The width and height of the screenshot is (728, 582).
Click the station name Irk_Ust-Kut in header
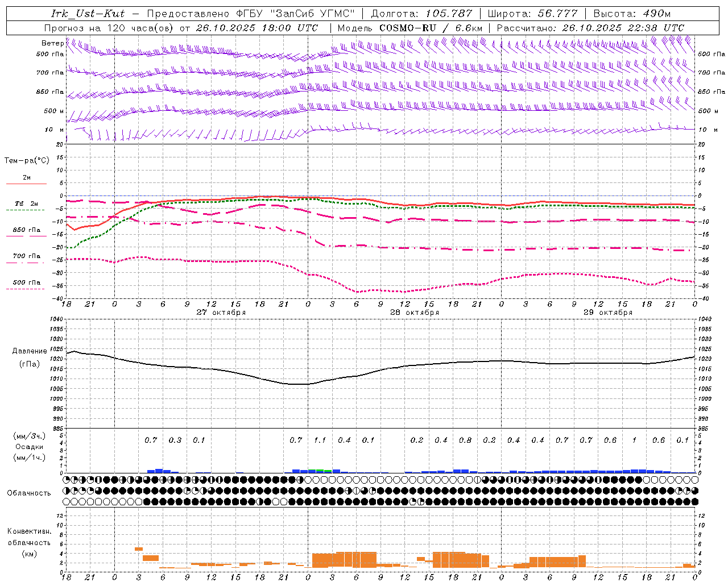[88, 14]
